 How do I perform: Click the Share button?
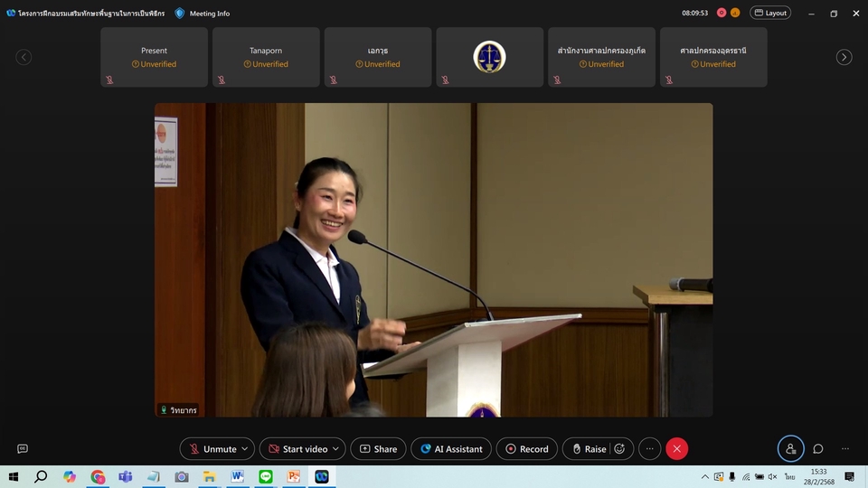click(x=378, y=448)
